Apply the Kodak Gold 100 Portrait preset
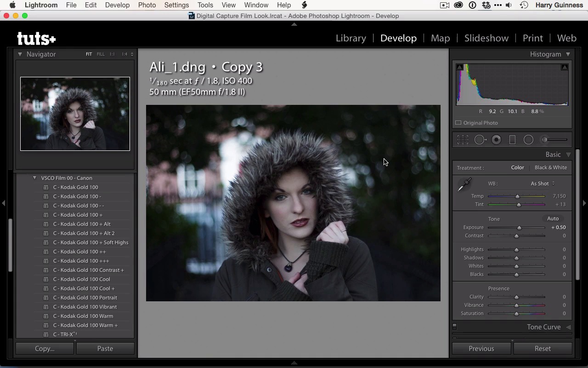588x368 pixels. click(85, 298)
